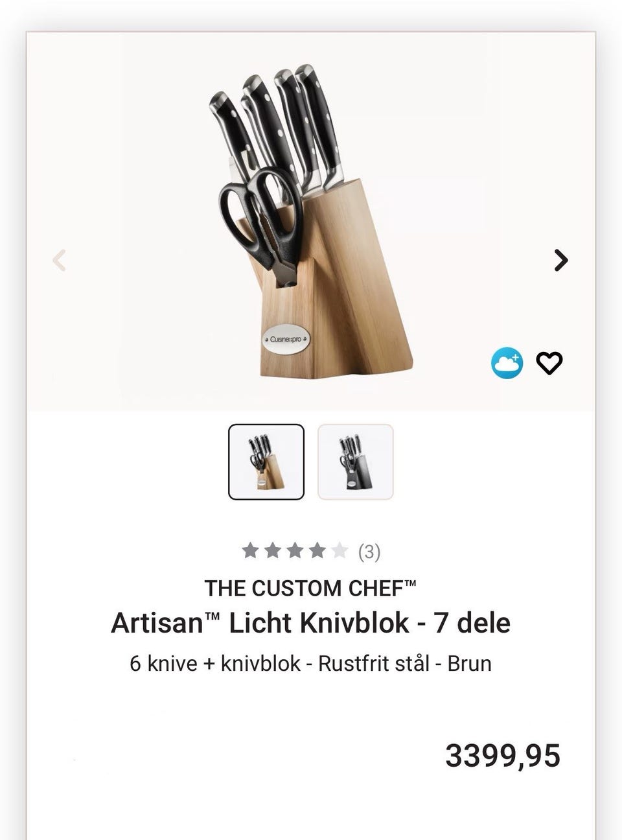Select the brown knife block thumbnail
Viewport: 622px width, 840px height.
point(266,461)
